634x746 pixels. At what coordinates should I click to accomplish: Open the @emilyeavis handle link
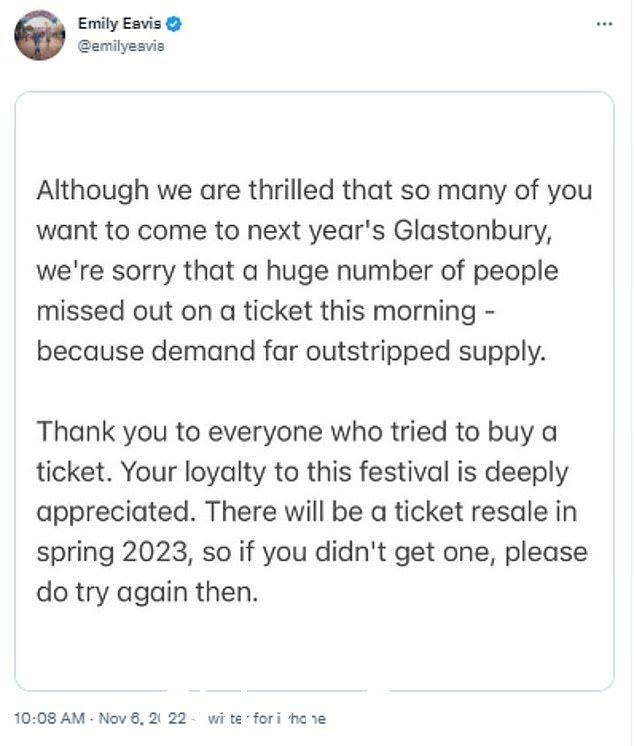pyautogui.click(x=121, y=46)
